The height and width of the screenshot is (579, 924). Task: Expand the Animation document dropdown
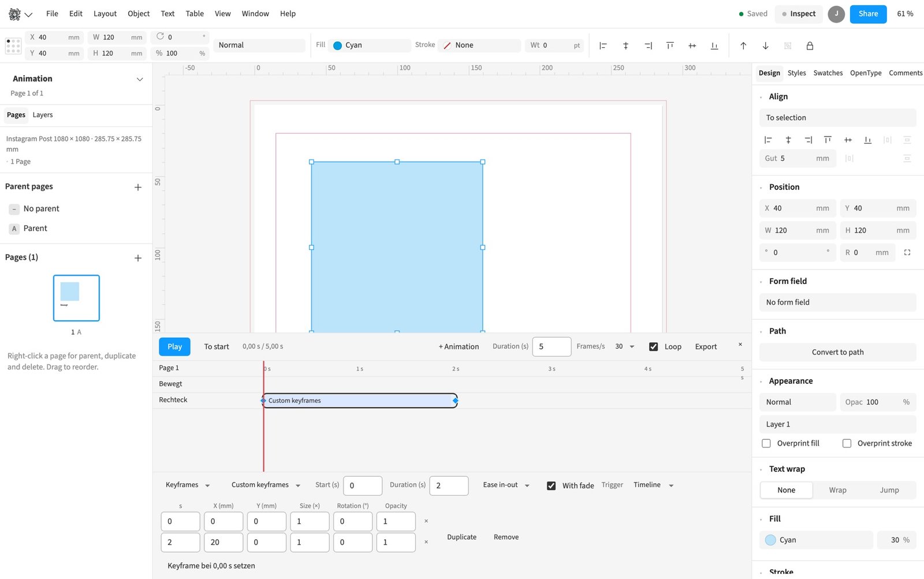pos(139,79)
